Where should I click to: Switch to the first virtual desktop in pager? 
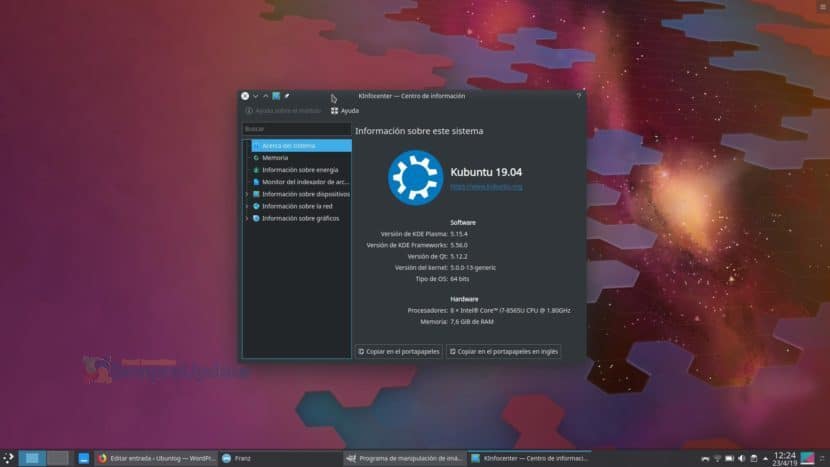pyautogui.click(x=32, y=459)
